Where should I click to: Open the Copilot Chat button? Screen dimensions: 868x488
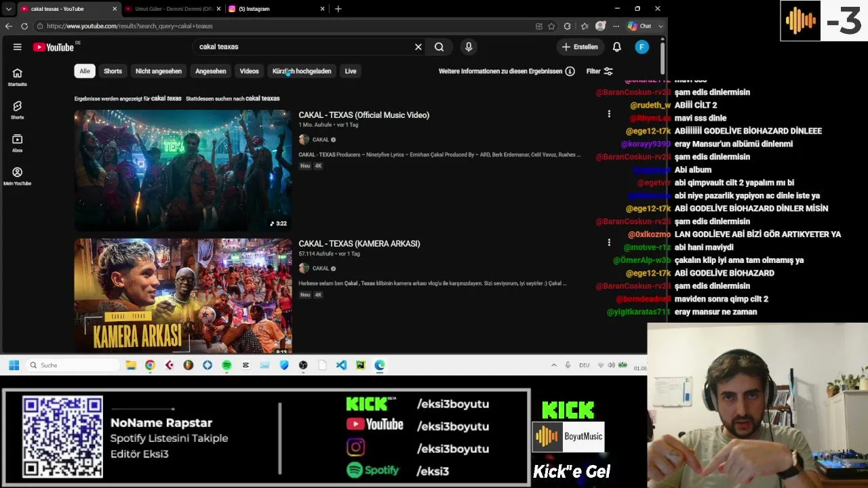[639, 26]
